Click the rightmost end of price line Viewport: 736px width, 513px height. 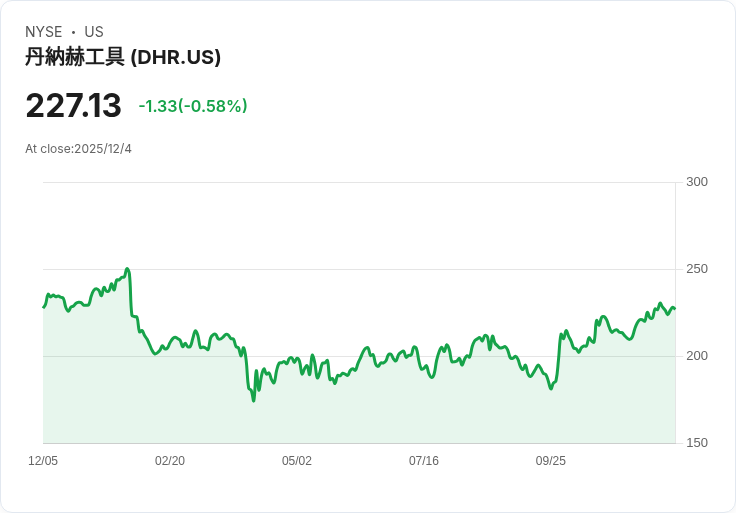675,308
